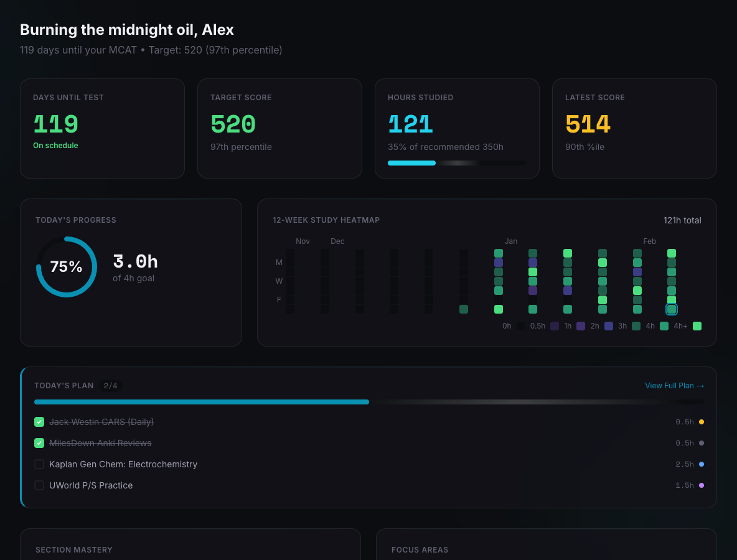Viewport: 737px width, 560px height.
Task: Open the View Full Plan link
Action: tap(674, 386)
